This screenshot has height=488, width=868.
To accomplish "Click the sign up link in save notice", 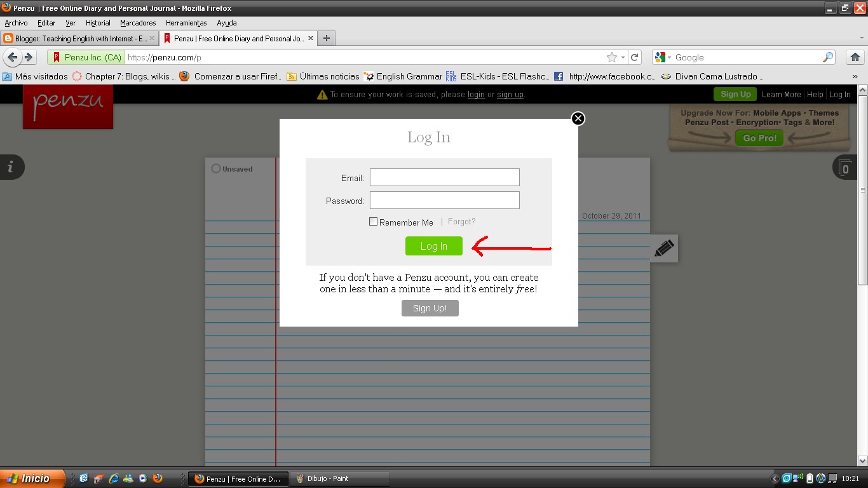I will 510,95.
